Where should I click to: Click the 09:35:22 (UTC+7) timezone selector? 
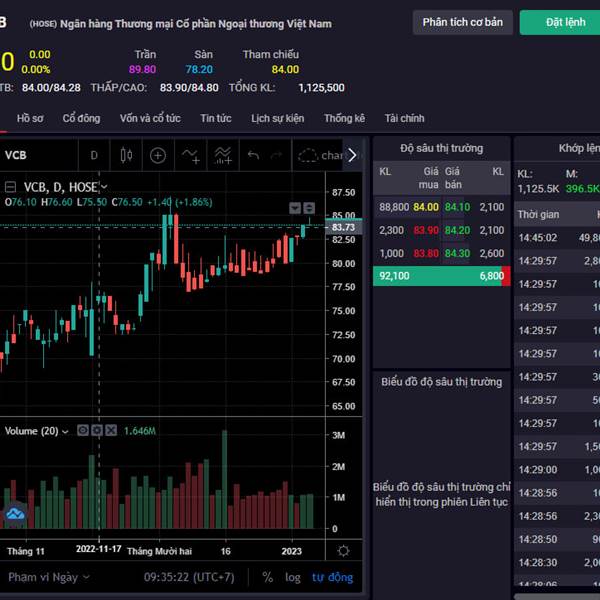(x=189, y=577)
